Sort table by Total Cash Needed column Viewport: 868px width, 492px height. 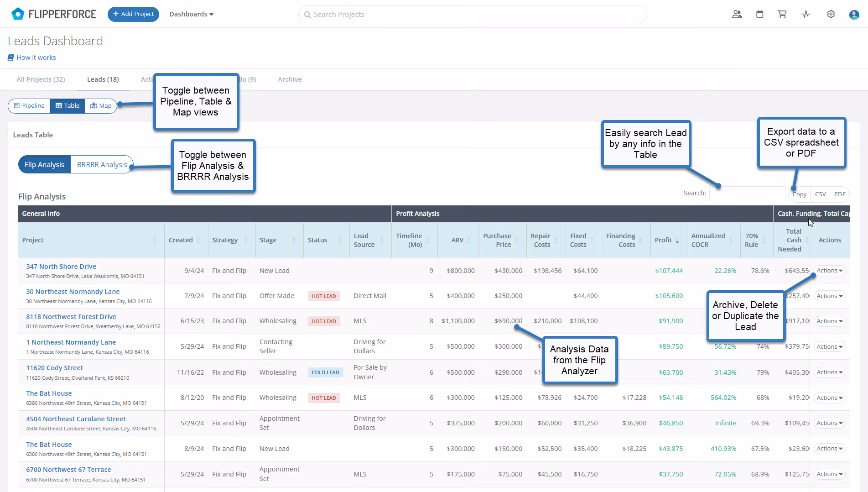click(x=792, y=240)
